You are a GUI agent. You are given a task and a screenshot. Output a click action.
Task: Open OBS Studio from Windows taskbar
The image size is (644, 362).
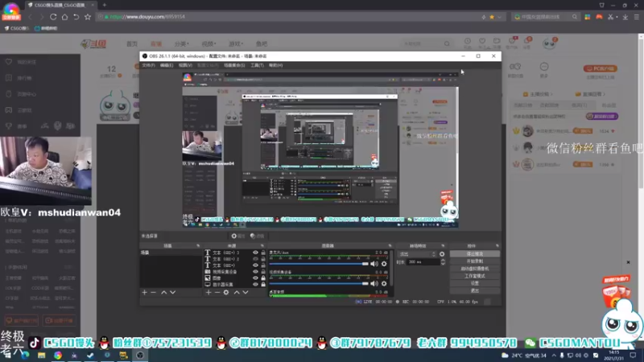point(140,356)
